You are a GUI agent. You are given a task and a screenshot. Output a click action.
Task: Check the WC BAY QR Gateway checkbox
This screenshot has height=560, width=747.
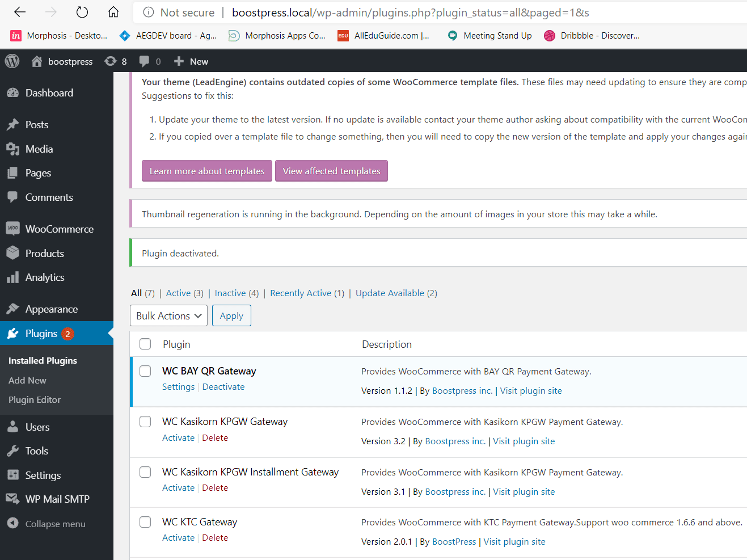(145, 371)
